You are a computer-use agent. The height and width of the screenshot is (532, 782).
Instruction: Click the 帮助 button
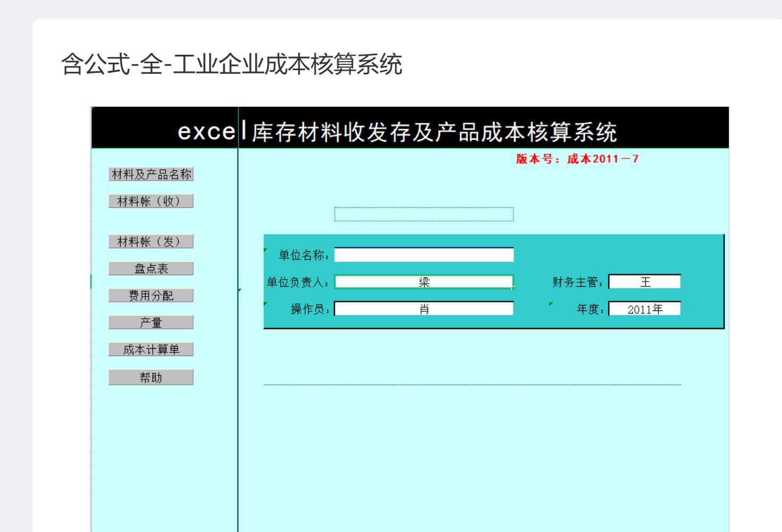coord(151,377)
